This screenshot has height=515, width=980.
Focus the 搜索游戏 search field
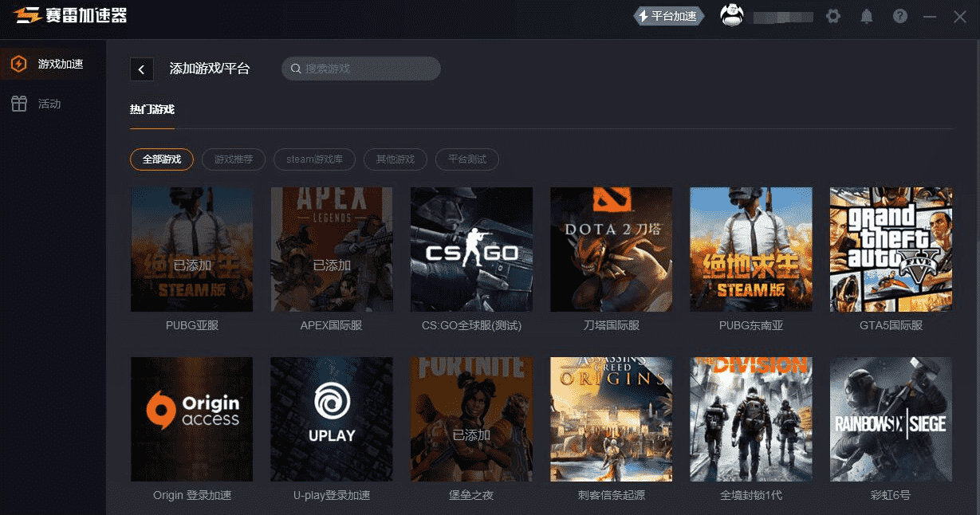pos(361,69)
